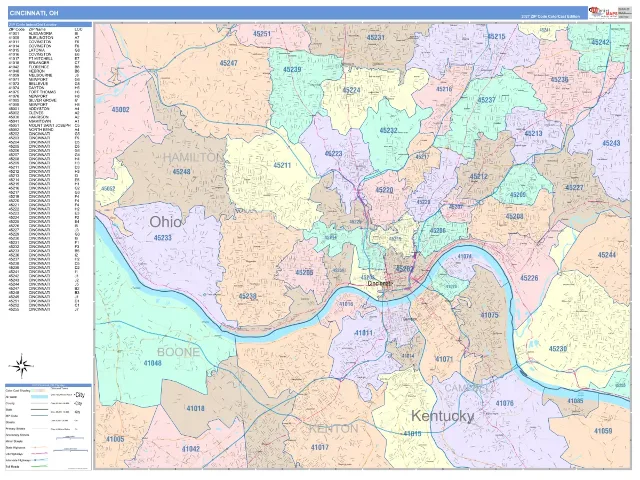The height and width of the screenshot is (480, 640).
Task: Click the Cincinnati city label downtown
Action: point(379,283)
